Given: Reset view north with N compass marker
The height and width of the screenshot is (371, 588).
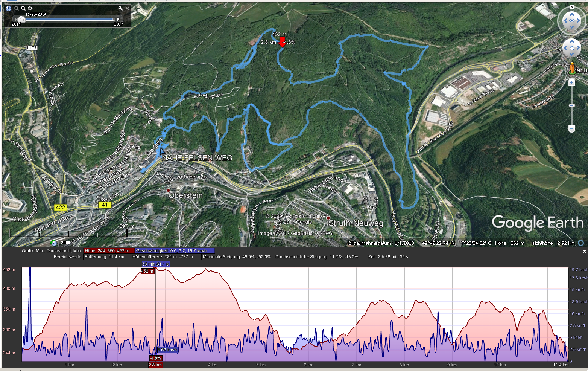Looking at the screenshot, I should pyautogui.click(x=572, y=7).
